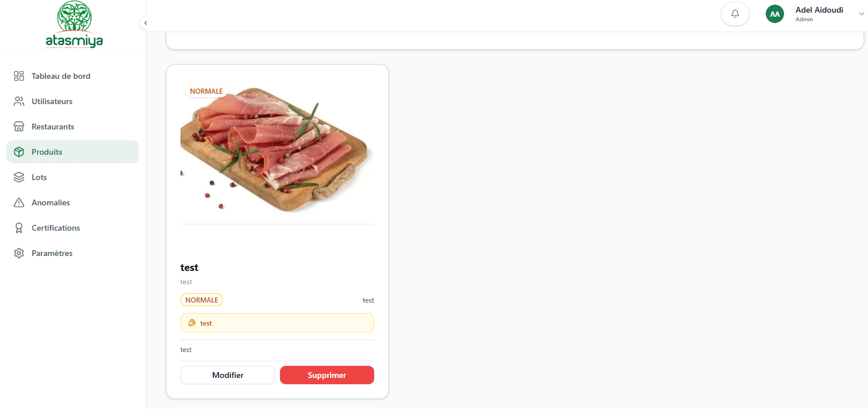Click the Certifications ribbon icon
Image resolution: width=868 pixels, height=409 pixels.
[19, 228]
